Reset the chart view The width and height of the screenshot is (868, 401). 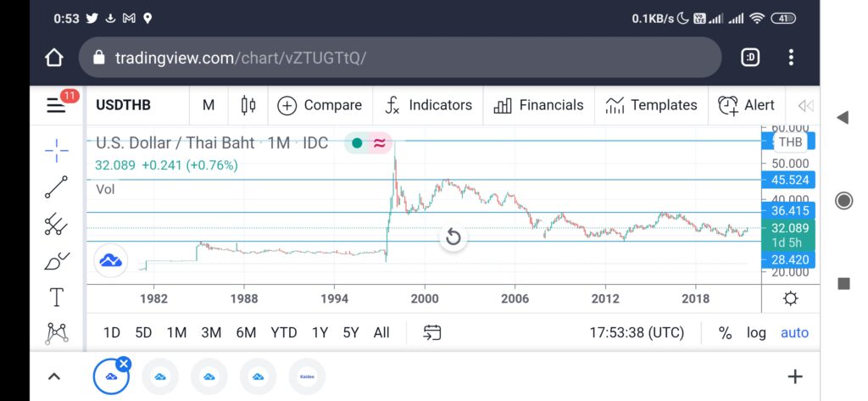[453, 237]
